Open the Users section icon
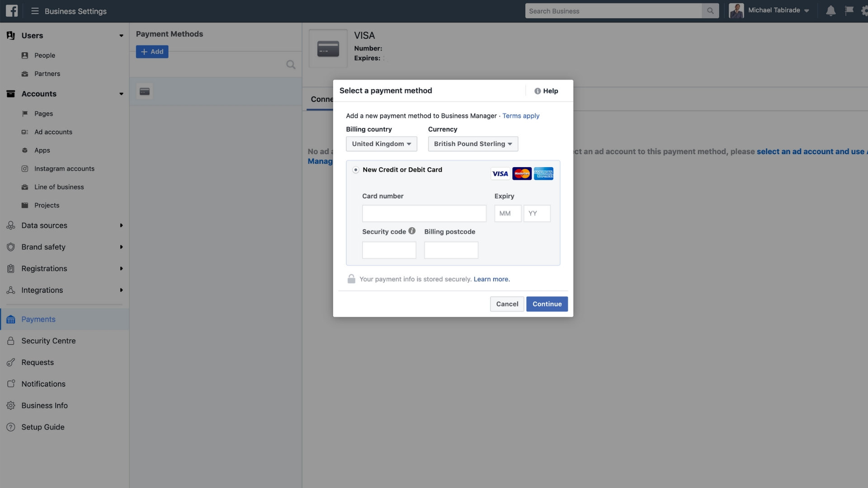The height and width of the screenshot is (488, 868). pos(11,36)
